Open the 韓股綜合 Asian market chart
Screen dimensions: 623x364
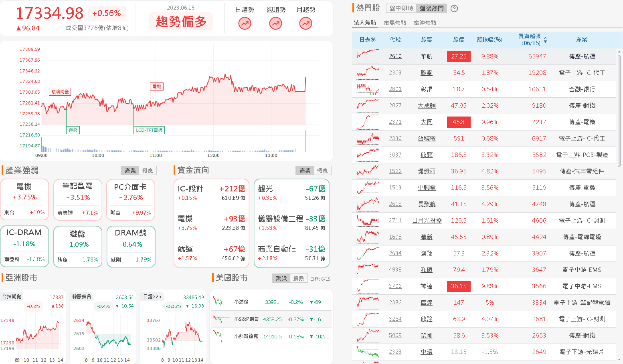tap(103, 328)
